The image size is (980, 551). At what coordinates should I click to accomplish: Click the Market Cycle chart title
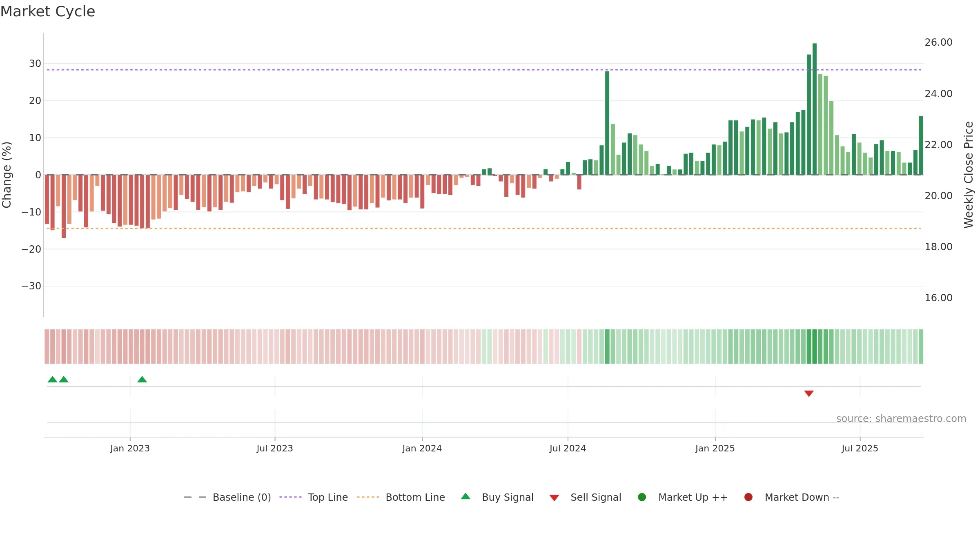pos(48,11)
